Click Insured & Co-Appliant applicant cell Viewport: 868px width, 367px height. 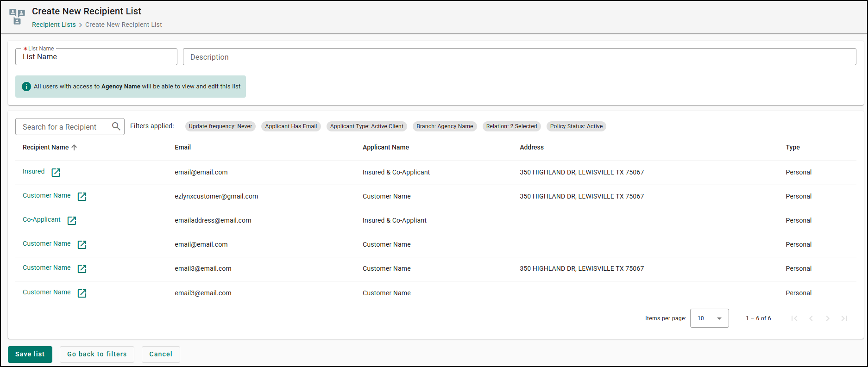pyautogui.click(x=395, y=220)
